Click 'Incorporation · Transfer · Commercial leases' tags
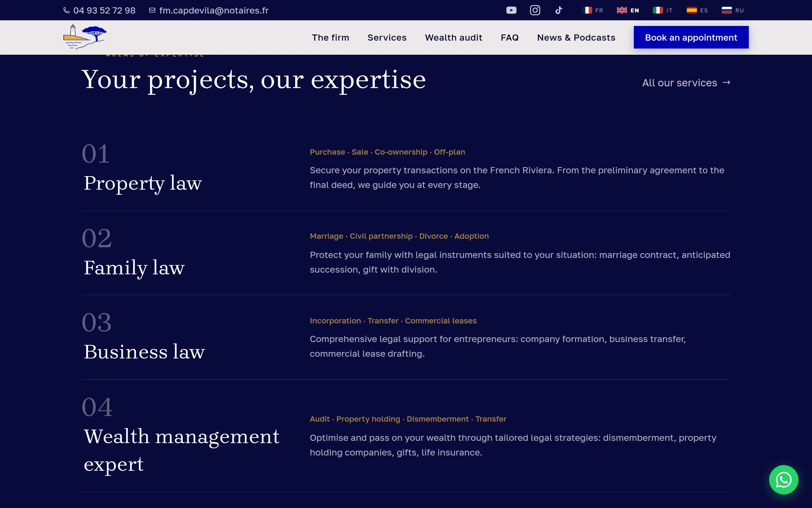Image resolution: width=812 pixels, height=508 pixels. [393, 321]
